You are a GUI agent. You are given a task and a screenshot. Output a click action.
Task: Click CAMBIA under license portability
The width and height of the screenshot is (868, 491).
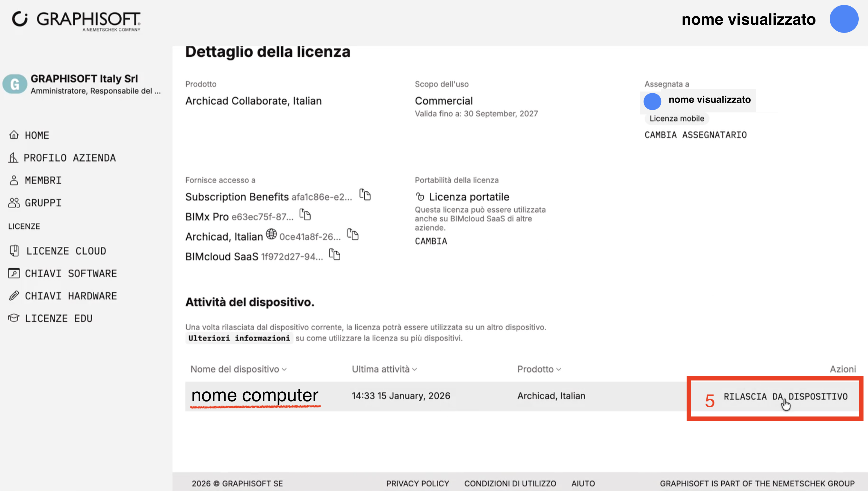point(431,241)
